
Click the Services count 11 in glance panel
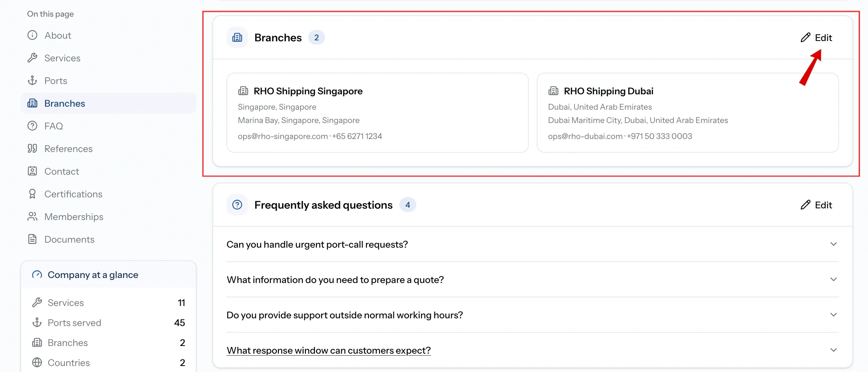click(x=181, y=303)
